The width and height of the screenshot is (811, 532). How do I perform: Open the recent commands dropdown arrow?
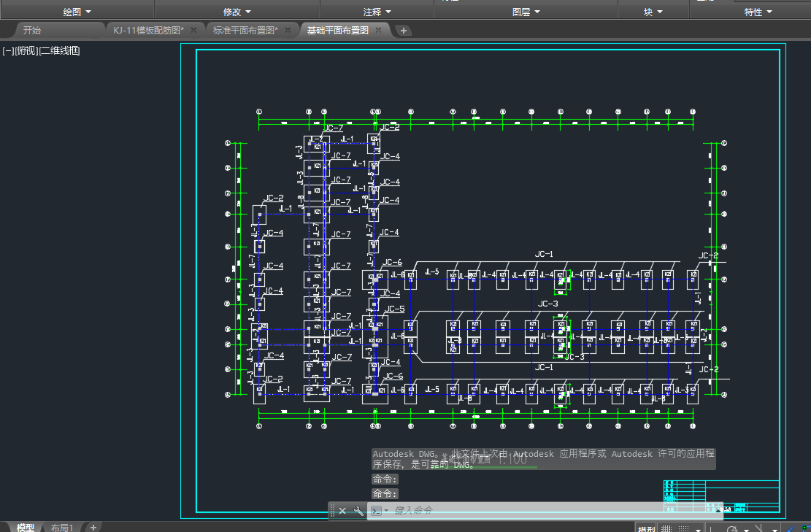pyautogui.click(x=386, y=511)
